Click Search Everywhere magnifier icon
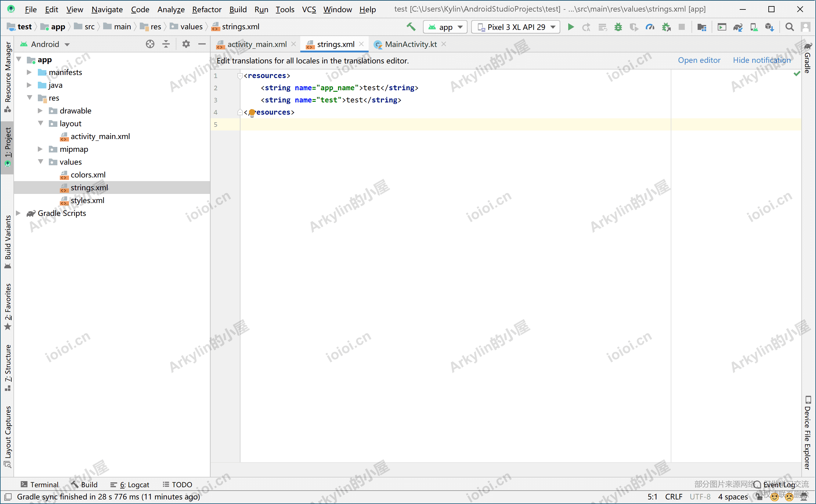Viewport: 816px width, 504px height. [x=790, y=27]
